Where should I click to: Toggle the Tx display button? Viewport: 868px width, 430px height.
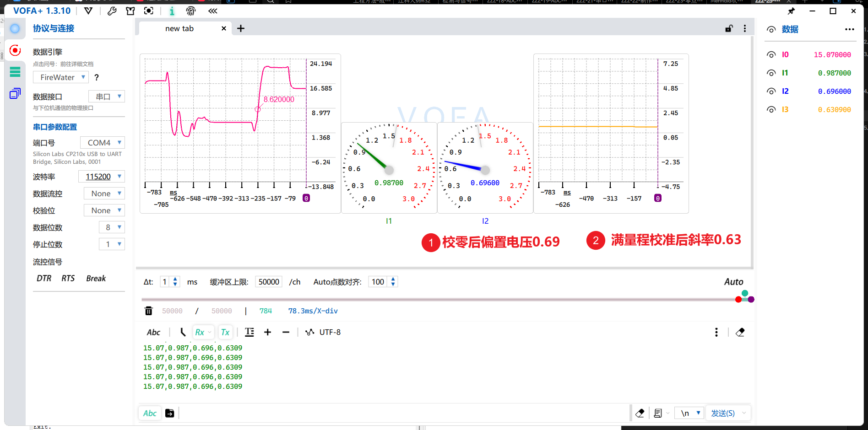tap(225, 333)
